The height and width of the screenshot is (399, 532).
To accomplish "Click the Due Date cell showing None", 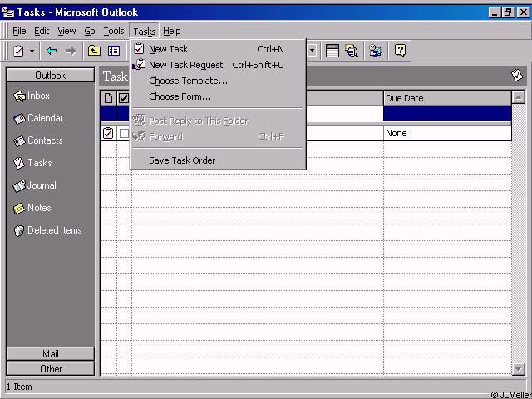I will (447, 133).
